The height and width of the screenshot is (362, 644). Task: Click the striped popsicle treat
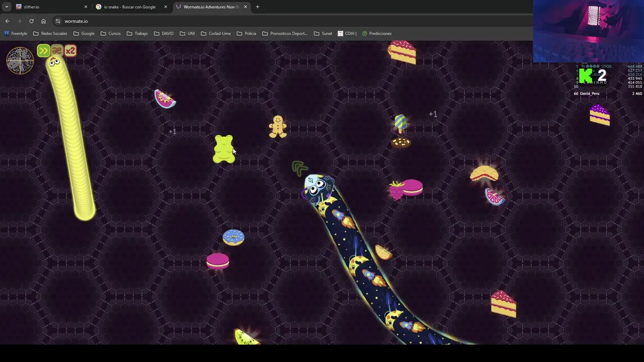(400, 123)
